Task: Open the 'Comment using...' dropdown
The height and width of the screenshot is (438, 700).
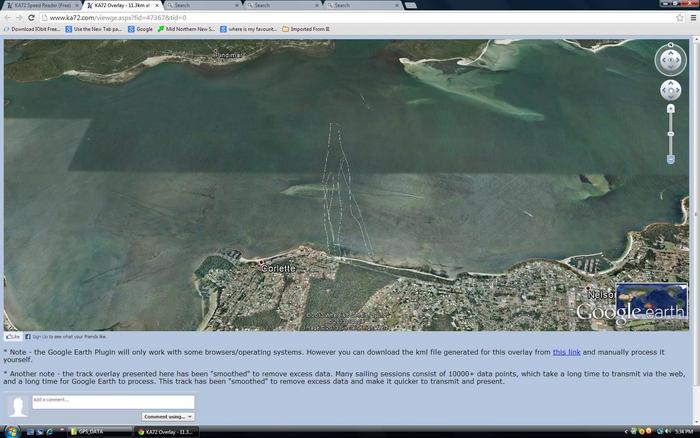Action: click(168, 416)
